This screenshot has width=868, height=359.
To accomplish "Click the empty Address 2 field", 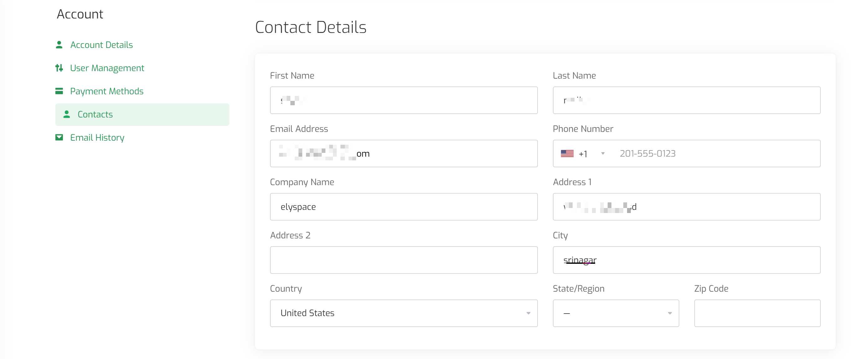I will coord(404,260).
